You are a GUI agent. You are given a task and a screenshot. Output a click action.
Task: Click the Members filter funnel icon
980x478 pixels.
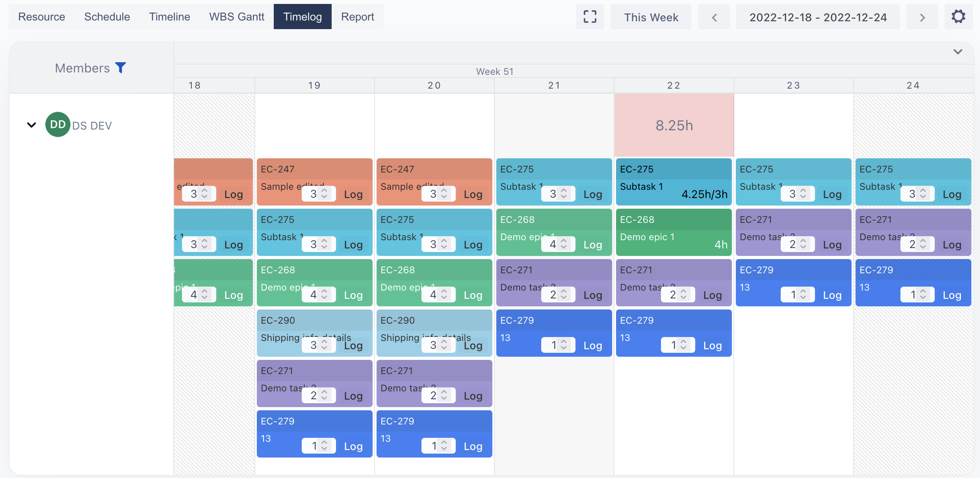pos(121,68)
